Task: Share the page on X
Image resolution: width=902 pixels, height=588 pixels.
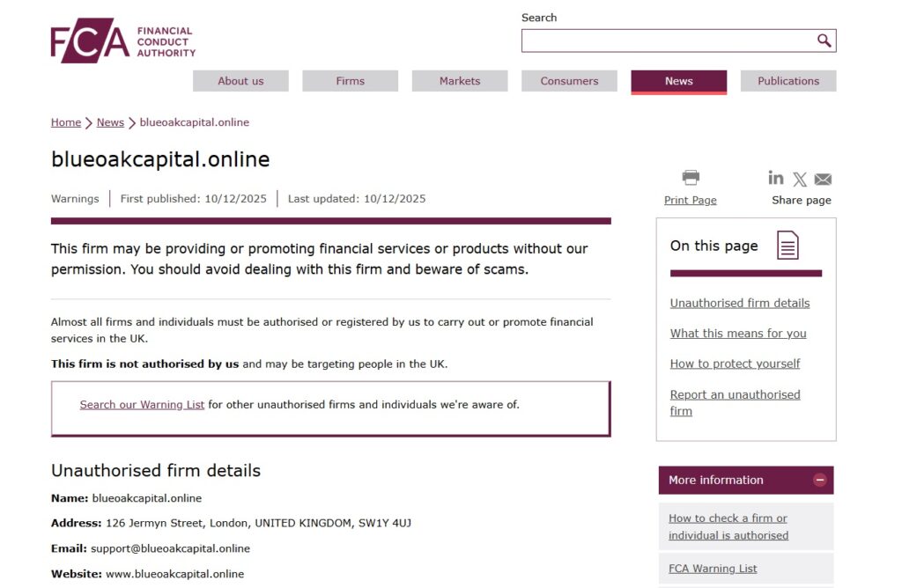Action: pos(799,178)
